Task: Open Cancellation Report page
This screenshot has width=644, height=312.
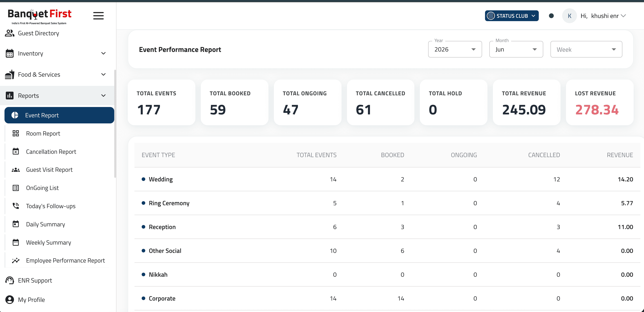Action: [59, 152]
